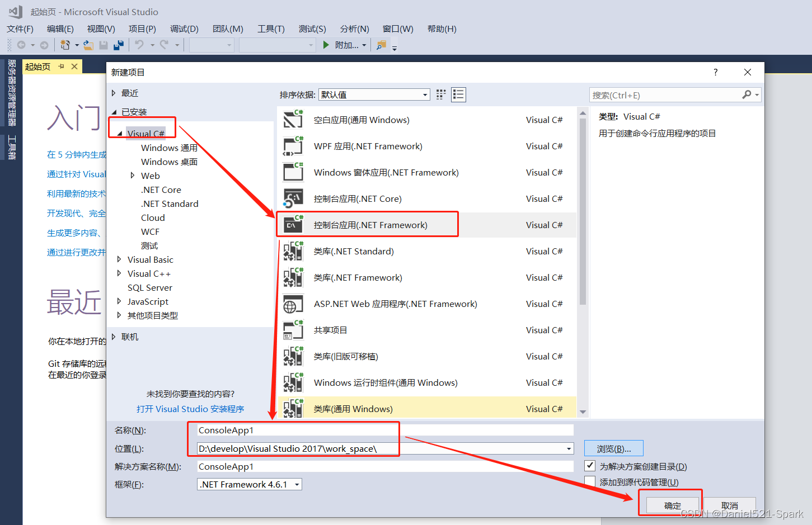Image resolution: width=812 pixels, height=525 pixels.
Task: Click the search magnifier icon in dialog
Action: tap(747, 94)
